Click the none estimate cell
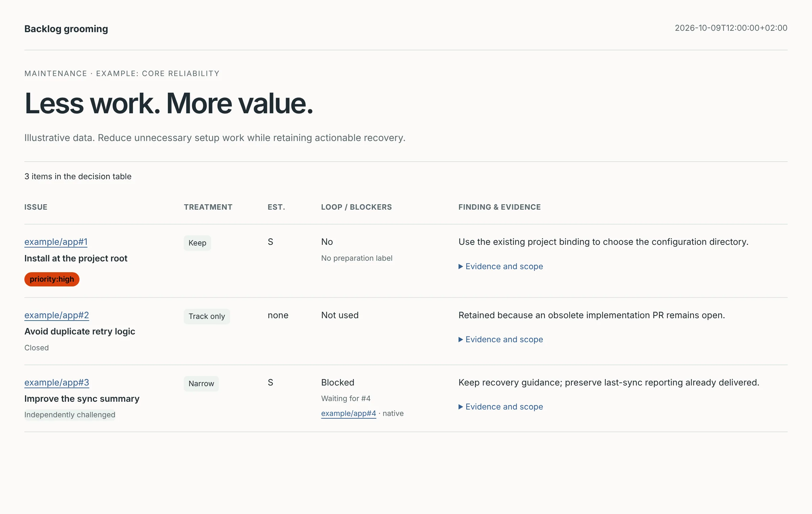 tap(278, 315)
